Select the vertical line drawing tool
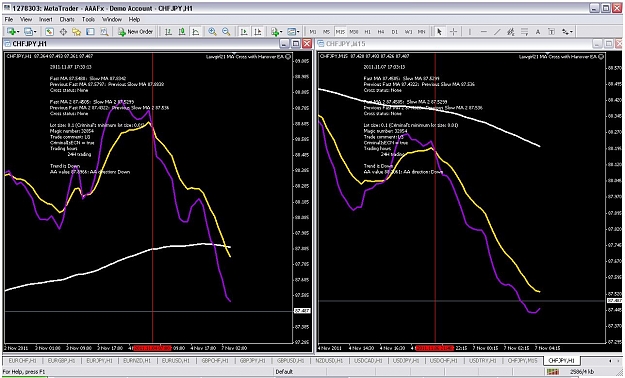Image resolution: width=625 pixels, height=378 pixels. pos(470,32)
